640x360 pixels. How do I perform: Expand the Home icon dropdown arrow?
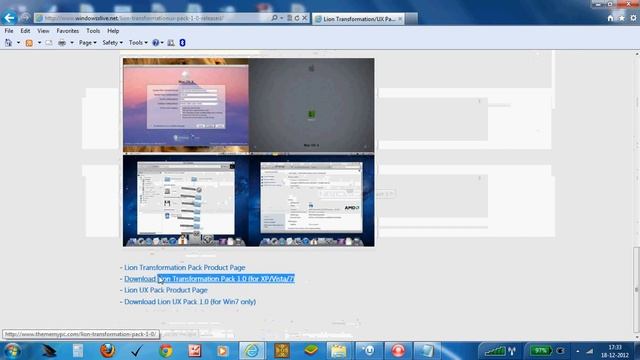pos(18,42)
